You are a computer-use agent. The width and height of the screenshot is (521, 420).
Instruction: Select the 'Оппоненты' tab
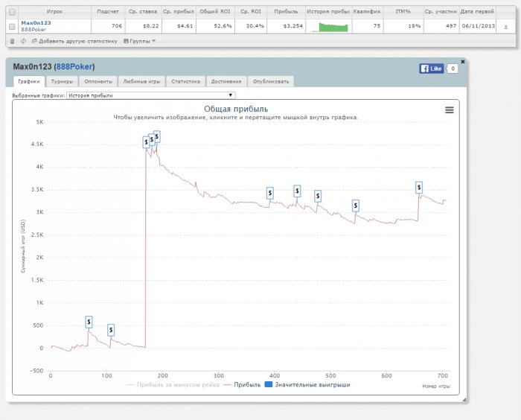point(98,82)
